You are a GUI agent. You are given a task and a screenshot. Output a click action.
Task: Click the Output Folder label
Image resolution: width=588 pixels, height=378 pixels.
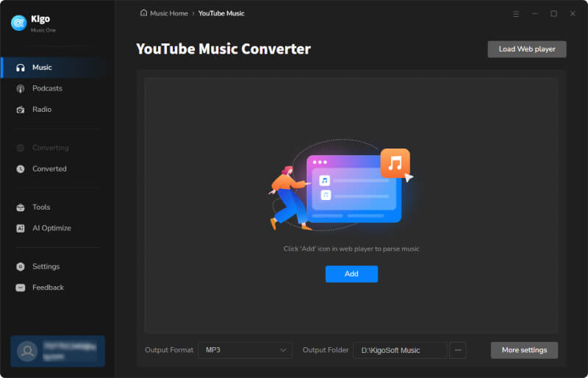(326, 350)
